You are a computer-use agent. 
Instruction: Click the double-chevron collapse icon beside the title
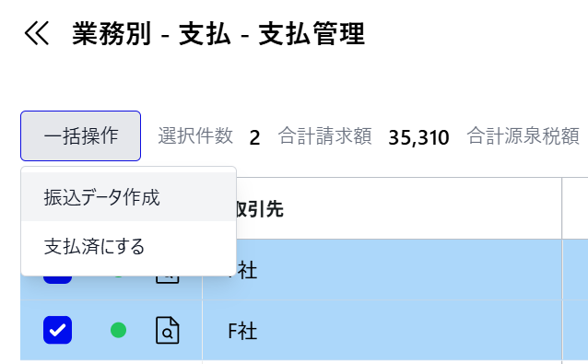click(x=36, y=33)
